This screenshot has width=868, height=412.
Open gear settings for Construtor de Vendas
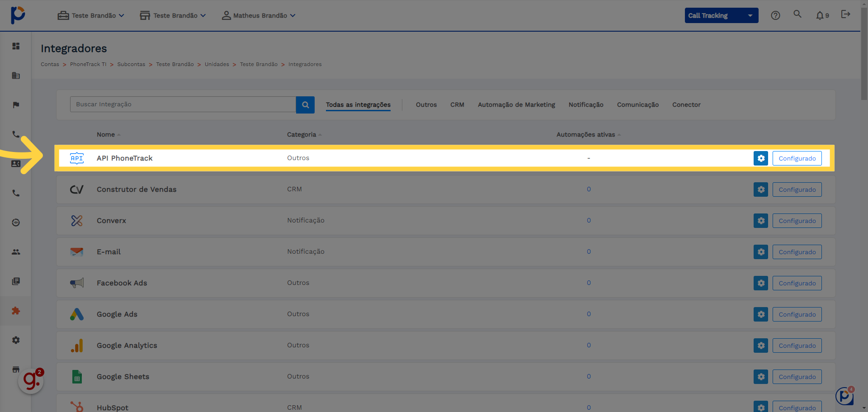click(761, 189)
